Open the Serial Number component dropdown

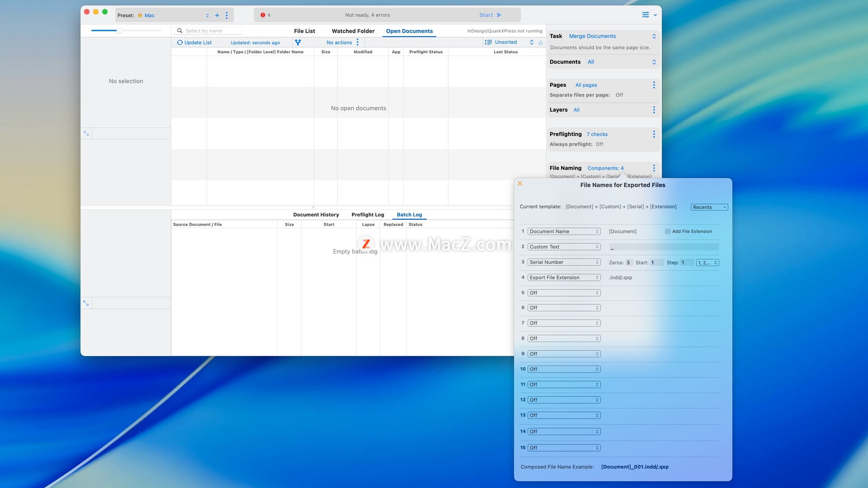[564, 263]
